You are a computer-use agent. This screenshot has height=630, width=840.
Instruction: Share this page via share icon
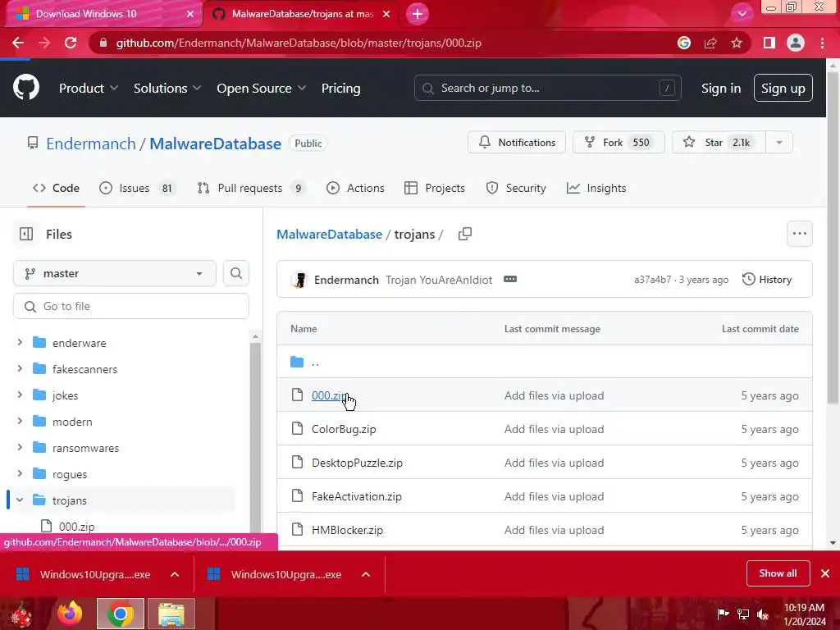pos(710,43)
